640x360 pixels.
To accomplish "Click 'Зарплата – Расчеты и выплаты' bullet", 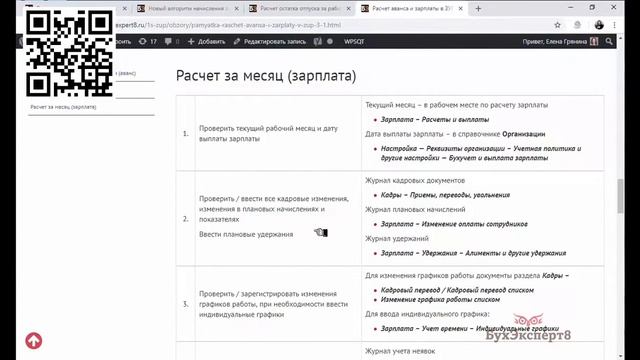I will (435, 120).
